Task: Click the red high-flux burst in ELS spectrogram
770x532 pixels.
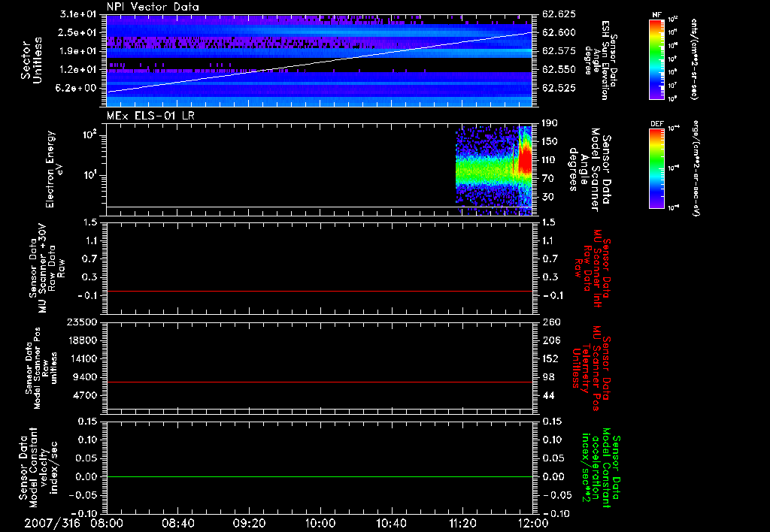Action: point(526,159)
